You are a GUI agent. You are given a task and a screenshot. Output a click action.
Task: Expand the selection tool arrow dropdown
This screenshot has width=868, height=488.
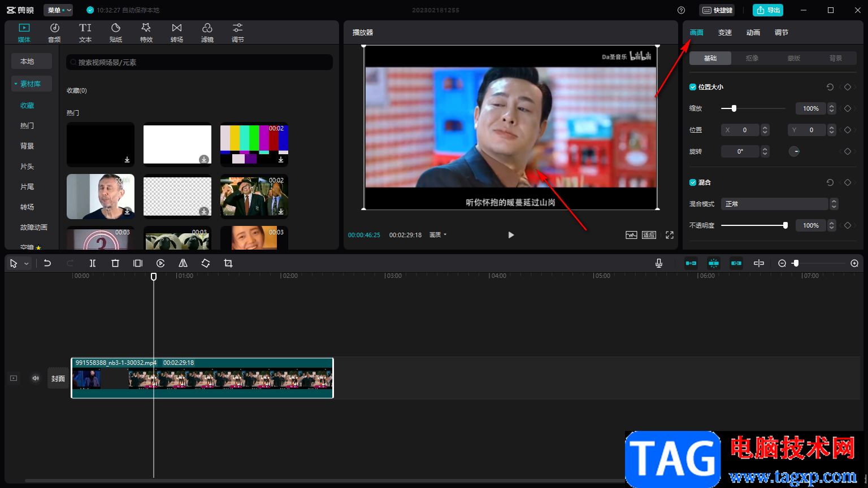tap(26, 264)
